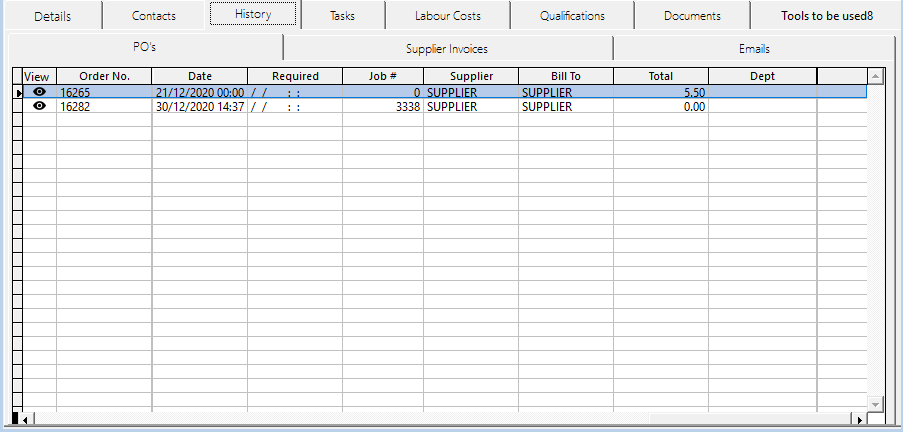The height and width of the screenshot is (432, 903).
Task: Click the Total column header
Action: pyautogui.click(x=660, y=76)
